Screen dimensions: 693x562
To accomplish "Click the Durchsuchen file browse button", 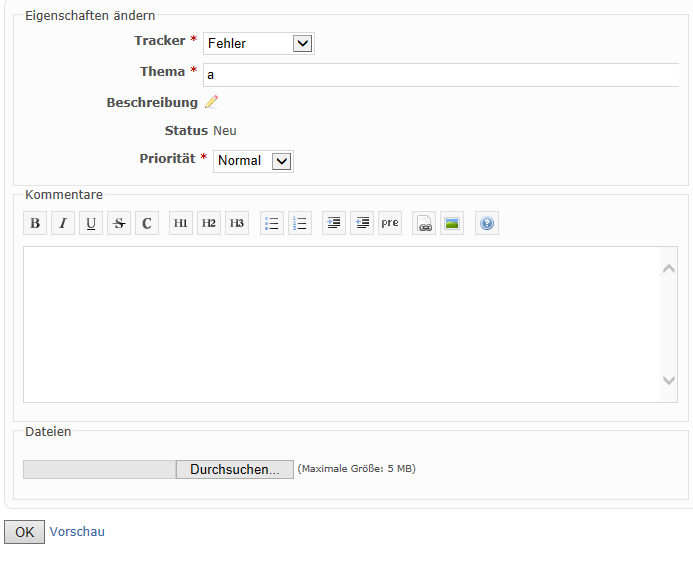I will coord(235,469).
